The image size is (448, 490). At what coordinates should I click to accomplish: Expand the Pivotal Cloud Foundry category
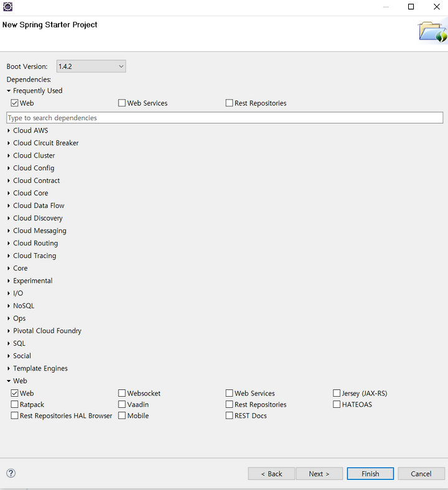(x=9, y=331)
